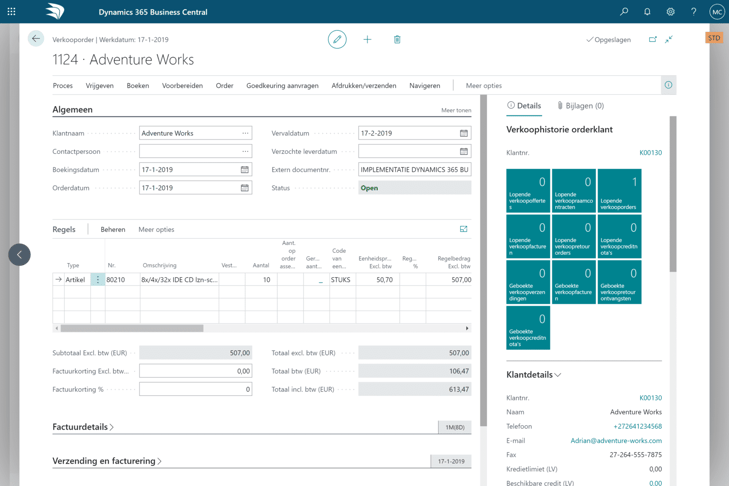Select item number 80210 cell
Image resolution: width=729 pixels, height=486 pixels.
[x=122, y=280]
